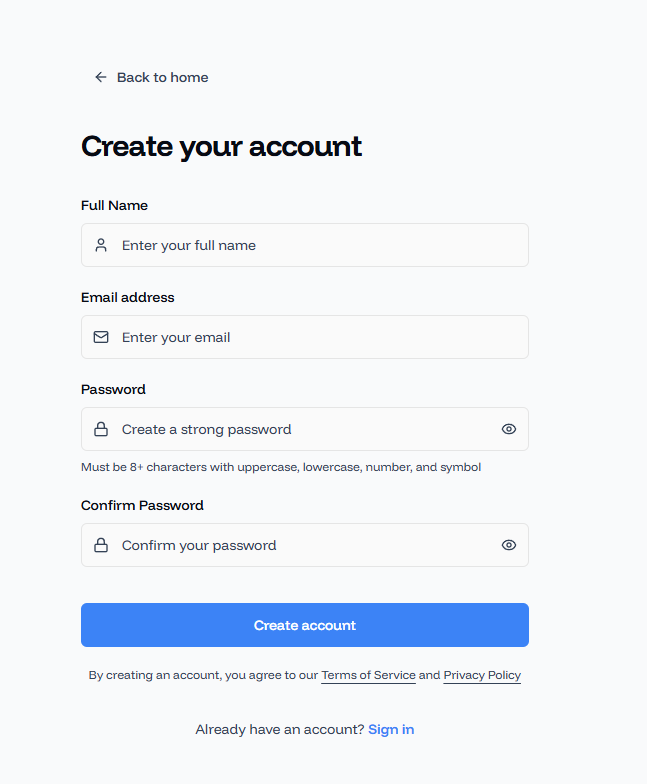The height and width of the screenshot is (784, 647).
Task: Click the lock icon in the Password field
Action: click(x=101, y=429)
